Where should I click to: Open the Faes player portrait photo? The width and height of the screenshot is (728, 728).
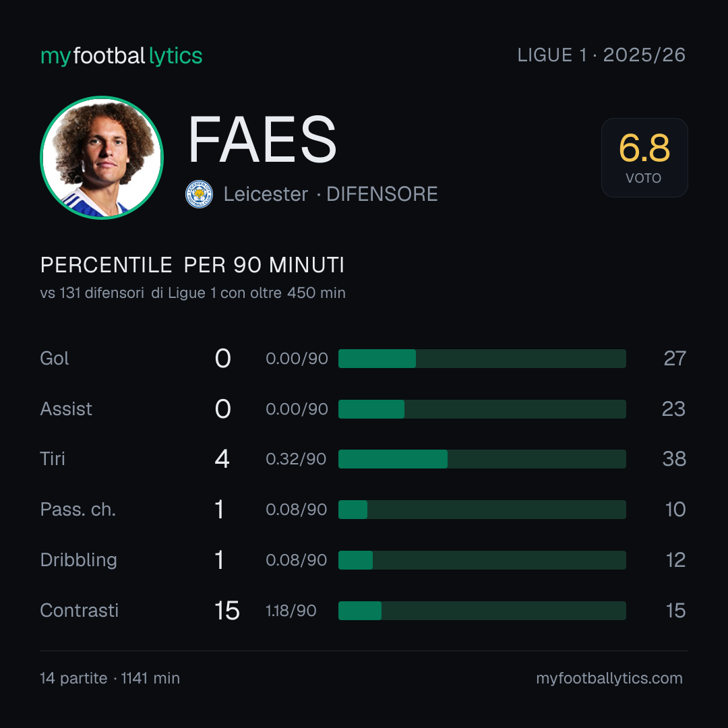(102, 157)
